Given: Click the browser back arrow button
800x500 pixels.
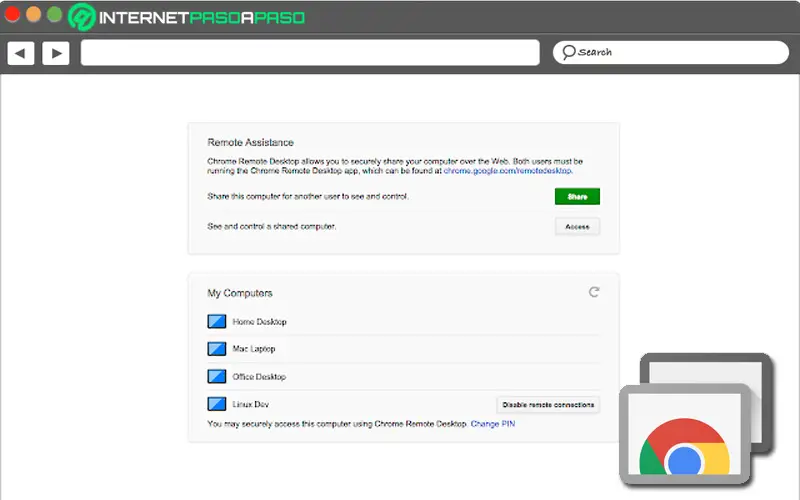Looking at the screenshot, I should point(21,53).
